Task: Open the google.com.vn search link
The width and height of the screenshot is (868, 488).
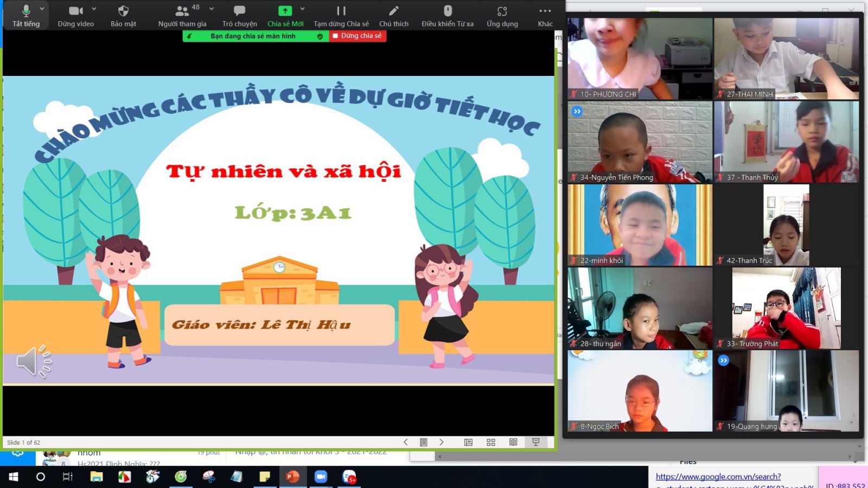Action: point(718,477)
